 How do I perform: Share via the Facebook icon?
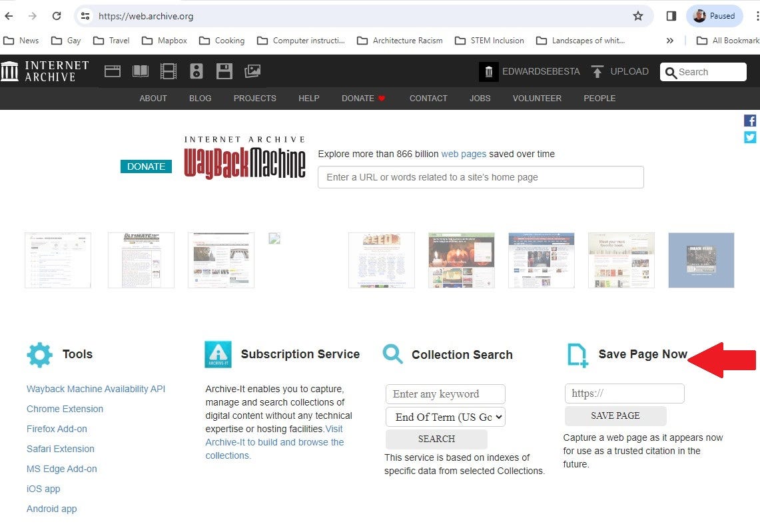[x=750, y=121]
